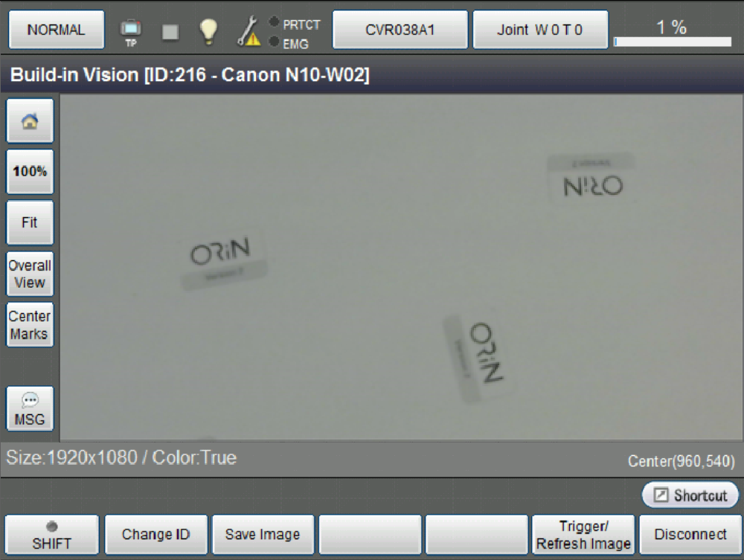Viewport: 744px width, 560px height.
Task: Click the NORMAL mode button
Action: point(57,30)
